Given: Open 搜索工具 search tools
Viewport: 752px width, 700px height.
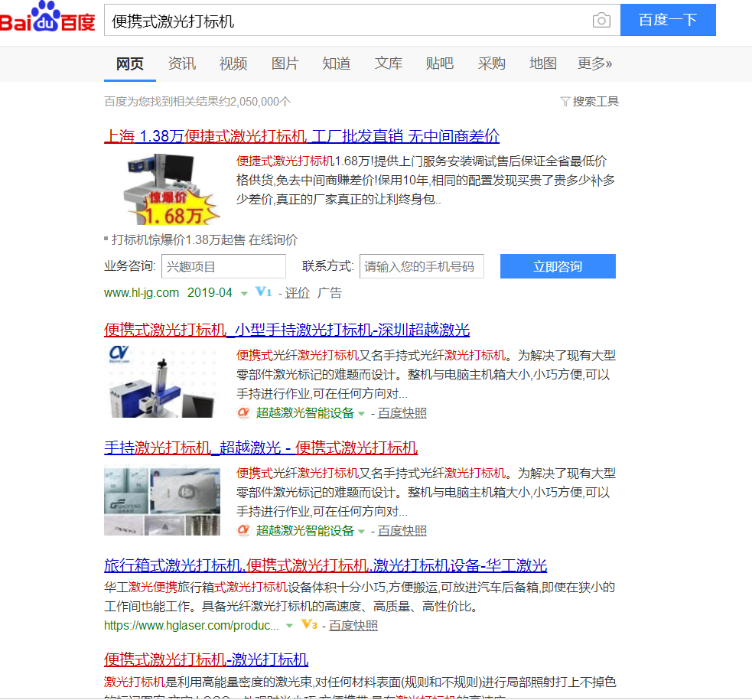Looking at the screenshot, I should pos(595,101).
